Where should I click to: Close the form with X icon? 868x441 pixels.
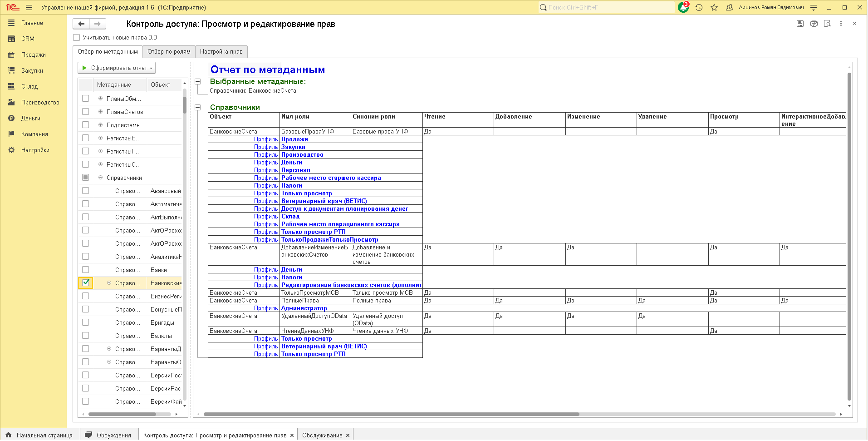854,24
